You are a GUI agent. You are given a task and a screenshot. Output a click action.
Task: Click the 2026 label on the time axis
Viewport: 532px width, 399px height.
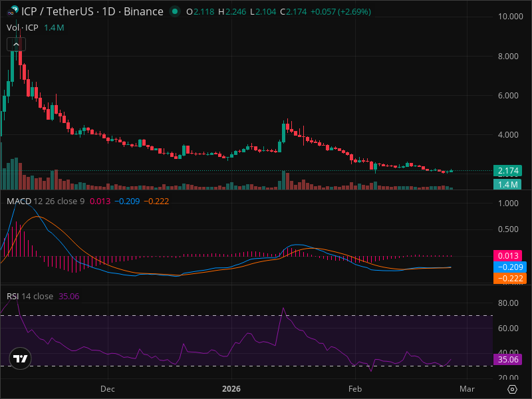coord(231,389)
